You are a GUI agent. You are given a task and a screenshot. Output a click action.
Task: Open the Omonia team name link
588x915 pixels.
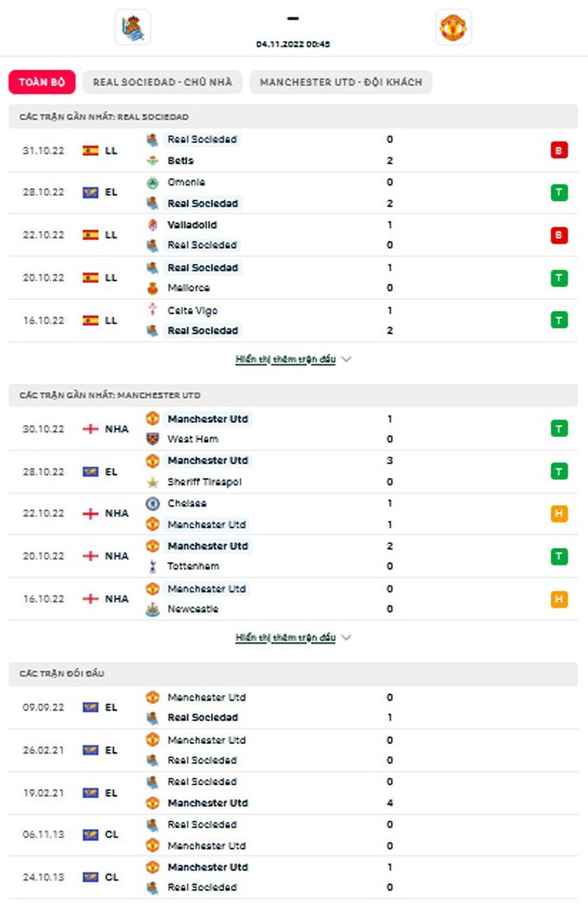point(186,182)
